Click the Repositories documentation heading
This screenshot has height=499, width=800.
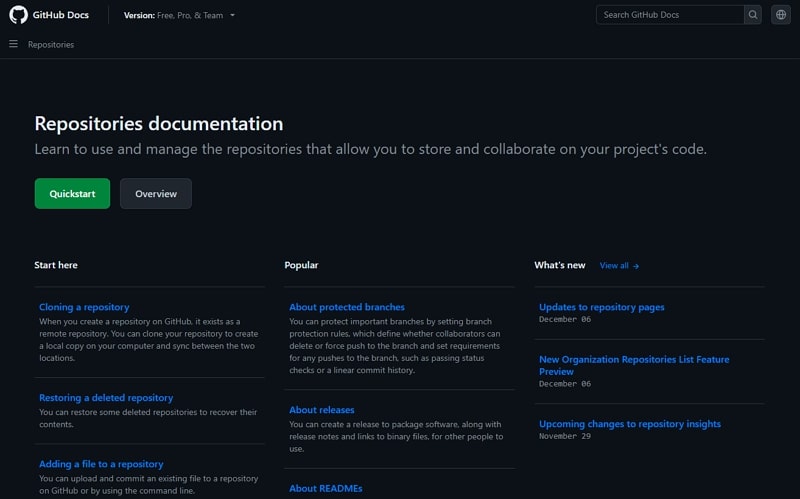(x=159, y=123)
